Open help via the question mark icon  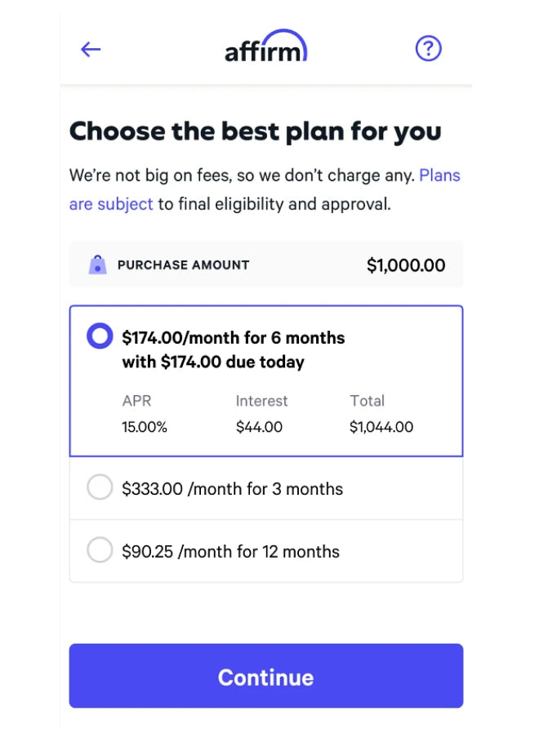point(428,49)
